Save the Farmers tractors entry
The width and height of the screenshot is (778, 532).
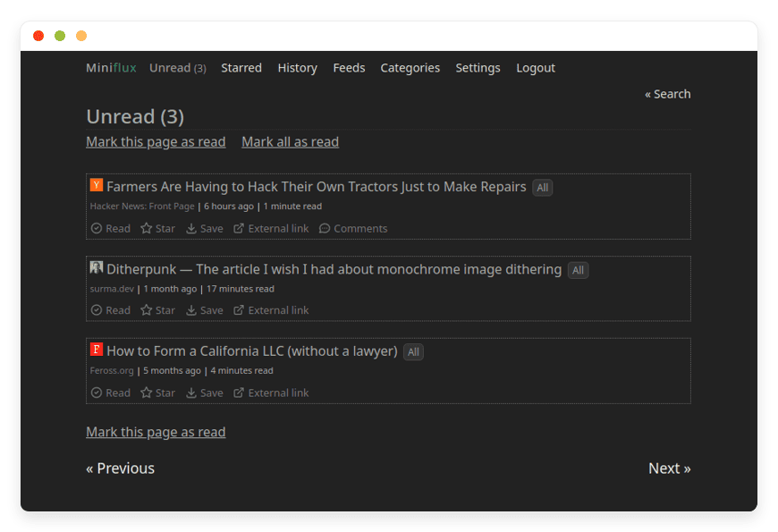click(x=205, y=228)
